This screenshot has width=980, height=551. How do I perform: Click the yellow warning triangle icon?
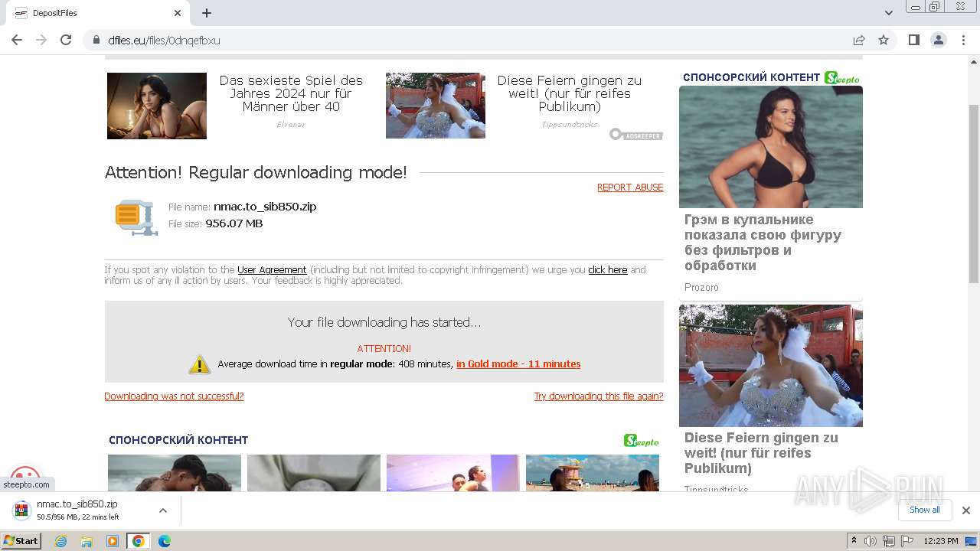pos(200,364)
